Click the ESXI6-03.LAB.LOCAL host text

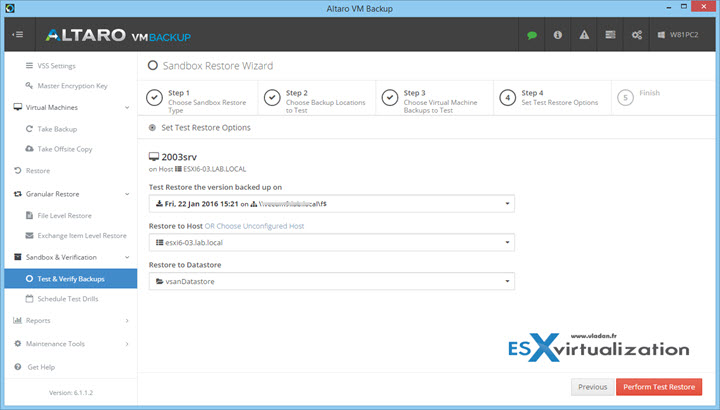214,169
